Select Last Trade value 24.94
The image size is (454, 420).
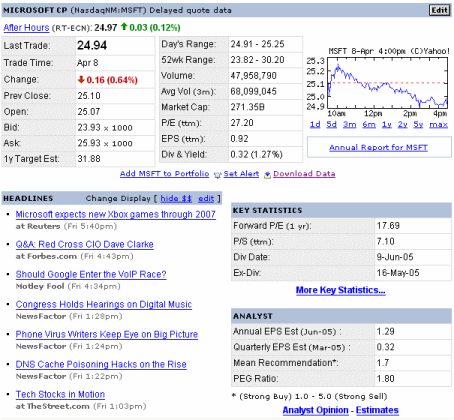click(92, 45)
